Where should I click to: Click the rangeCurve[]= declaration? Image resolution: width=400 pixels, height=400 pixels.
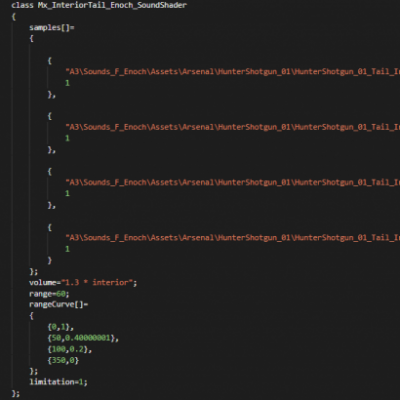[x=59, y=305]
